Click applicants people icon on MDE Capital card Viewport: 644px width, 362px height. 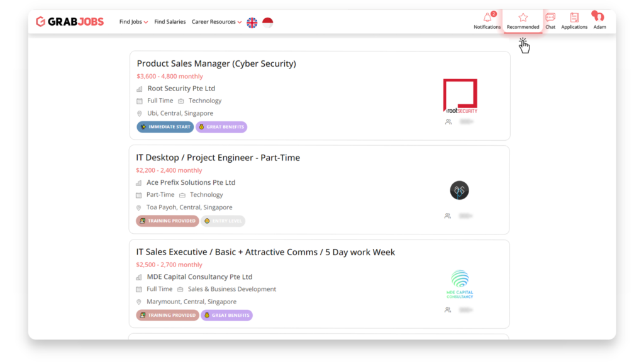click(448, 310)
